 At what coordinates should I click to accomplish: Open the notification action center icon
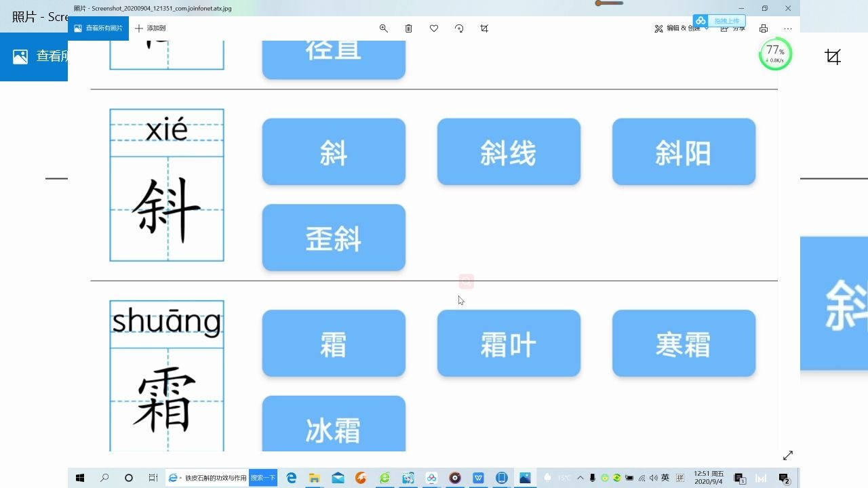(784, 478)
